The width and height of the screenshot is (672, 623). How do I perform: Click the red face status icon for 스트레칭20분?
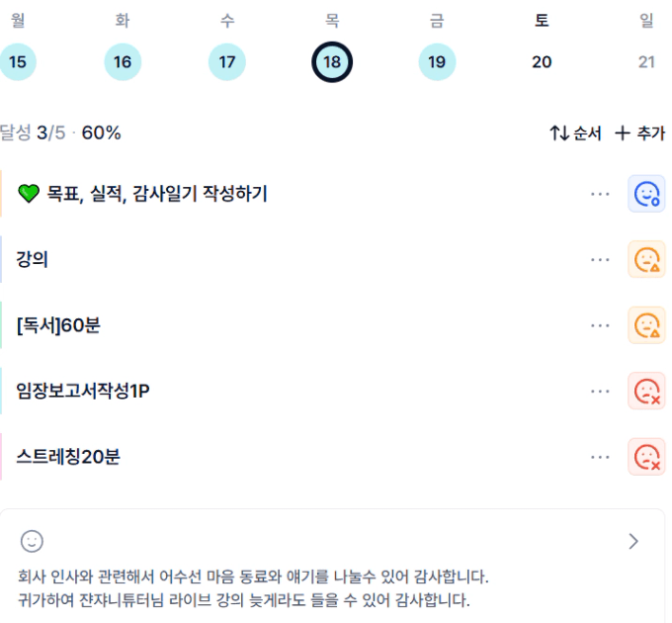pos(646,457)
